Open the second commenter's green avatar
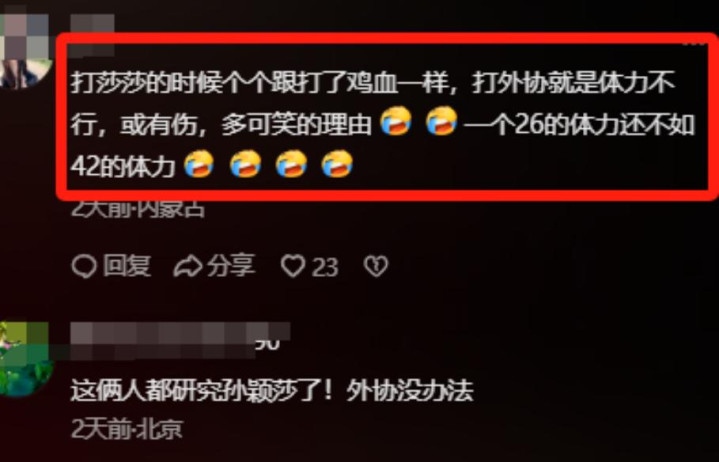 [x=25, y=359]
